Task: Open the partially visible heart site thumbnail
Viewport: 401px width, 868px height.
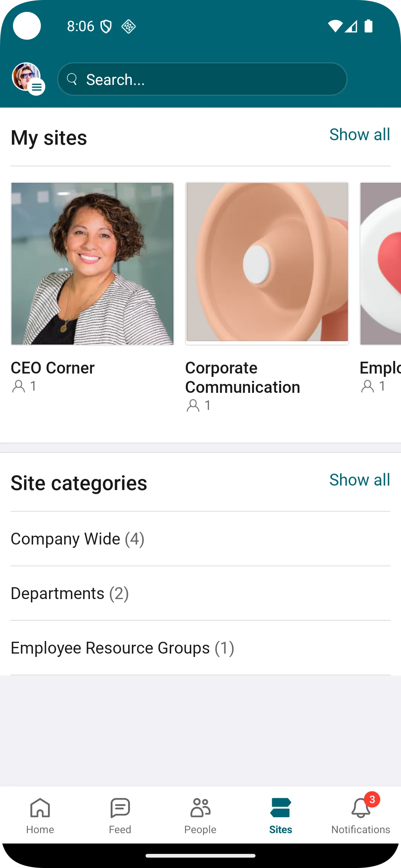Action: [x=381, y=264]
